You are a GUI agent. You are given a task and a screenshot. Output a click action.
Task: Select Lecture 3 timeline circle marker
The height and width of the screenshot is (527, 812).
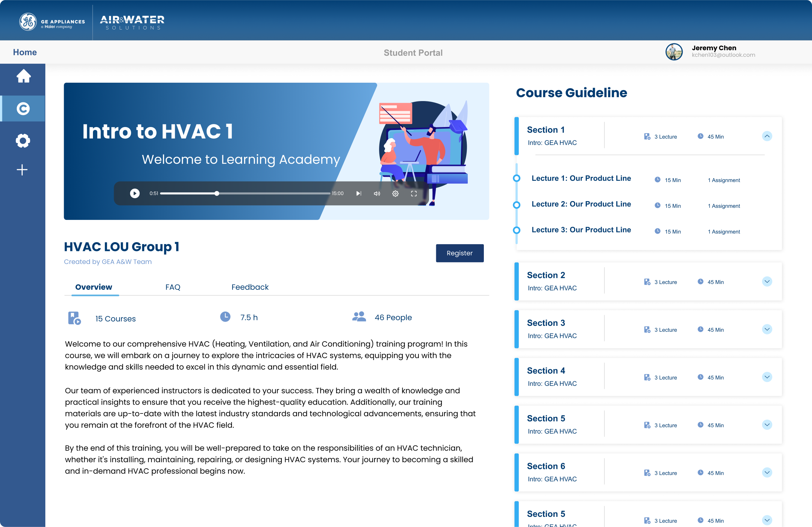[517, 230]
